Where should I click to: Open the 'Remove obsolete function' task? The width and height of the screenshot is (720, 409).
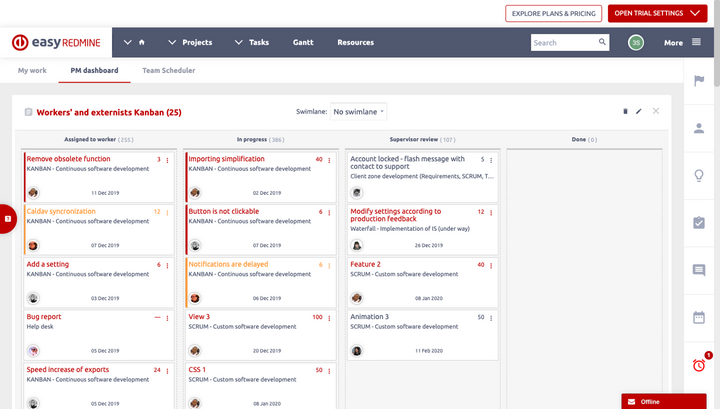pos(68,159)
